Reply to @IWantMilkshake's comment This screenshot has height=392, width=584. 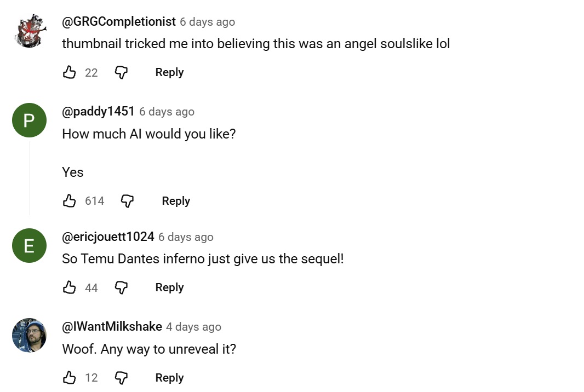169,377
